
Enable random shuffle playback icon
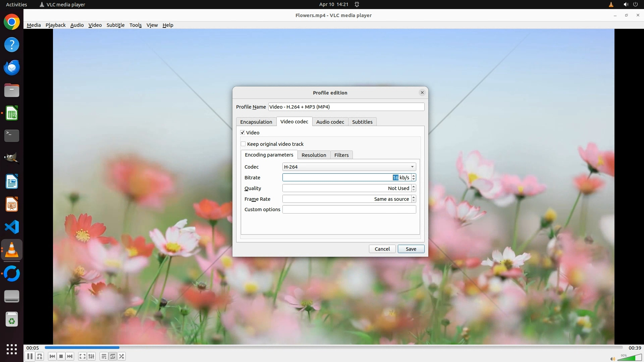[122, 356]
